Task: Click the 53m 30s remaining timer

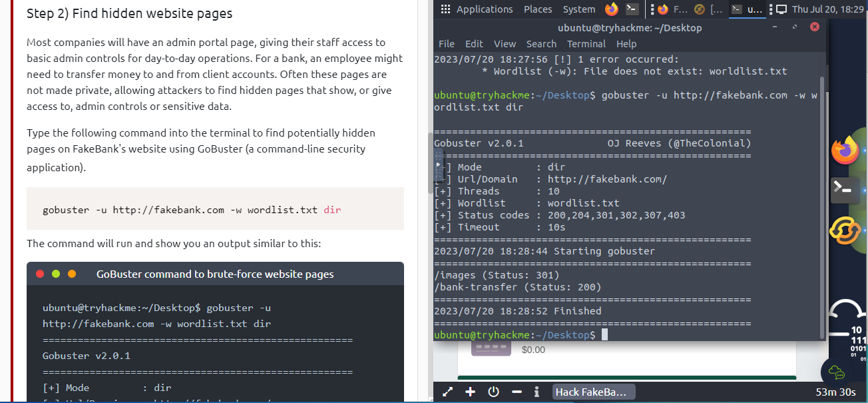Action: click(835, 392)
